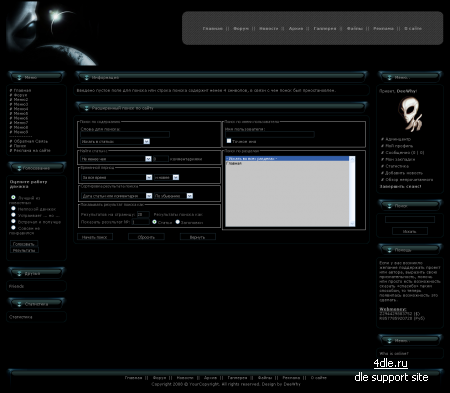Image resolution: width=450 pixels, height=393 pixels.
Task: Click arrow icon on Статистика panel header
Action: click(x=19, y=304)
